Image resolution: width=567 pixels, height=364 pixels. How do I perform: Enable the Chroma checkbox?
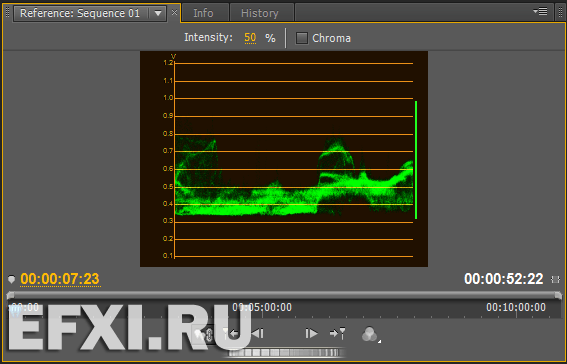click(x=302, y=38)
